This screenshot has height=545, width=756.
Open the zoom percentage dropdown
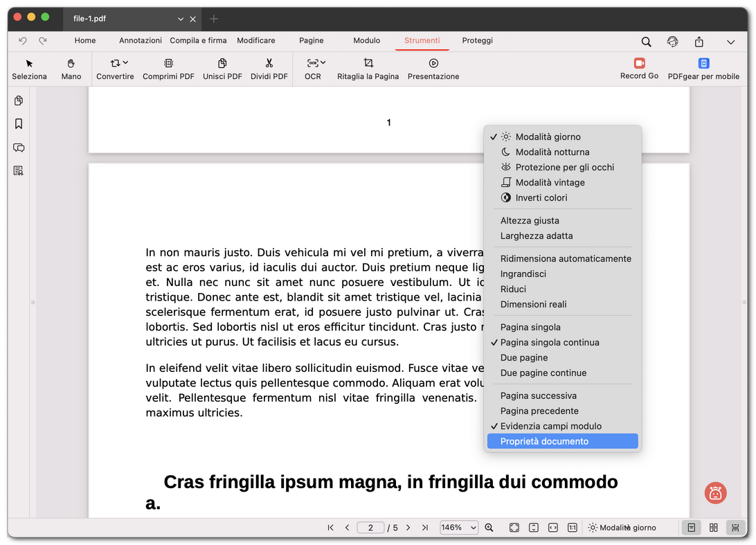pyautogui.click(x=458, y=527)
